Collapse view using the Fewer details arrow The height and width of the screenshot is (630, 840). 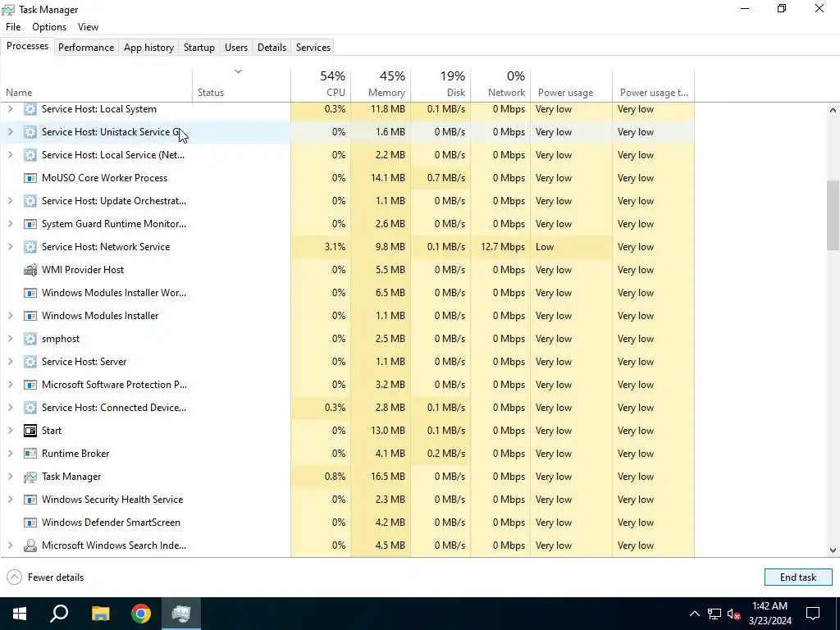coord(15,577)
